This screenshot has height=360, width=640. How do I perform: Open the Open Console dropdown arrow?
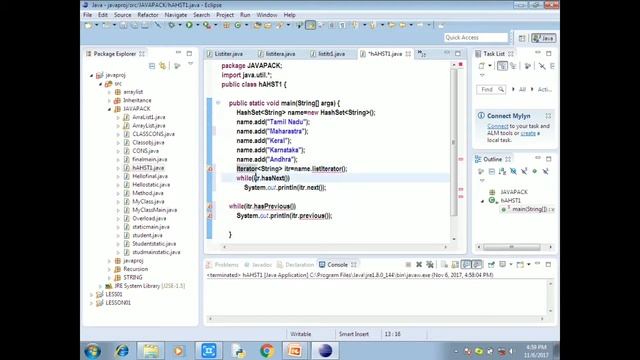[529, 264]
